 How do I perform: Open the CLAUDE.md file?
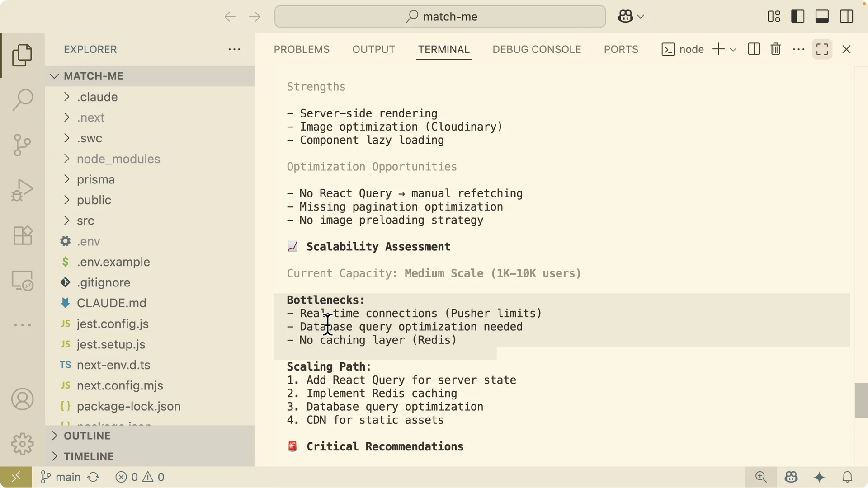click(x=150, y=303)
